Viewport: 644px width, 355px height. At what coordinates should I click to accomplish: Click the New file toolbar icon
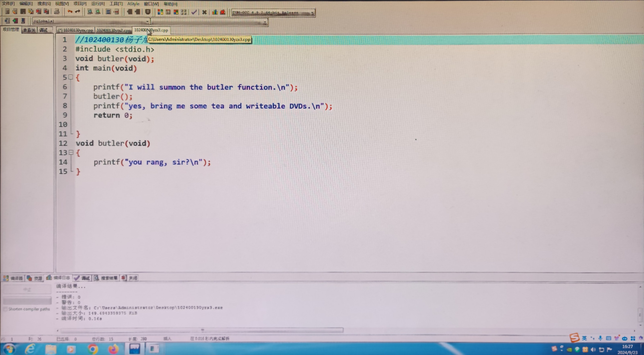click(7, 12)
